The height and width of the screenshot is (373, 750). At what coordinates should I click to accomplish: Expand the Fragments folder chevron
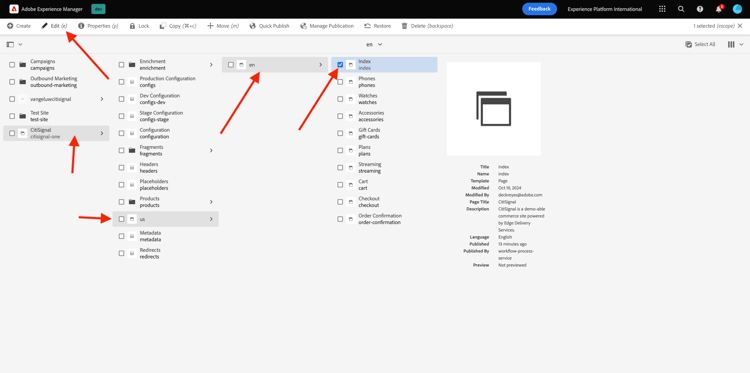[x=211, y=151]
